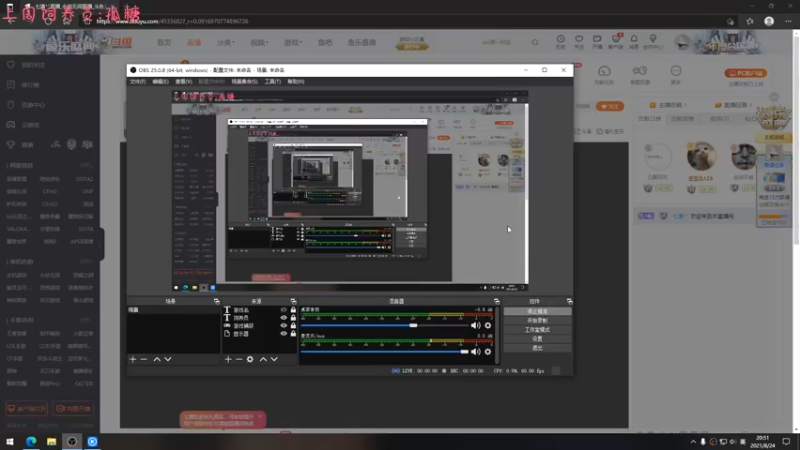
Task: Click 开始录制 to start recording
Action: pyautogui.click(x=537, y=320)
